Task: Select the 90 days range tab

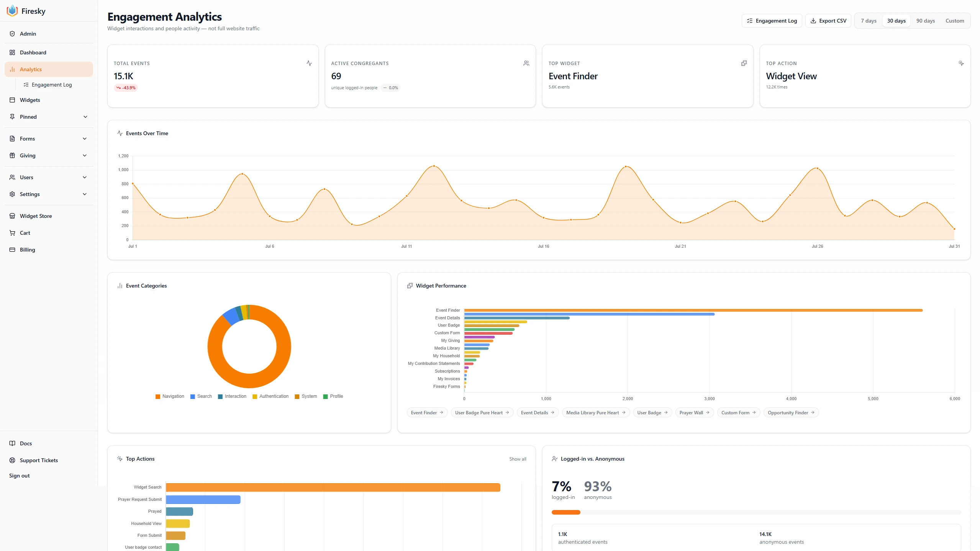Action: pyautogui.click(x=925, y=21)
